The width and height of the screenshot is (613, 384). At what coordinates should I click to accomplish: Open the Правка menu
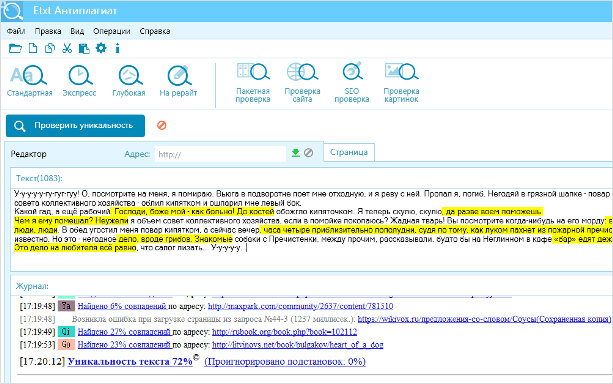[x=48, y=31]
